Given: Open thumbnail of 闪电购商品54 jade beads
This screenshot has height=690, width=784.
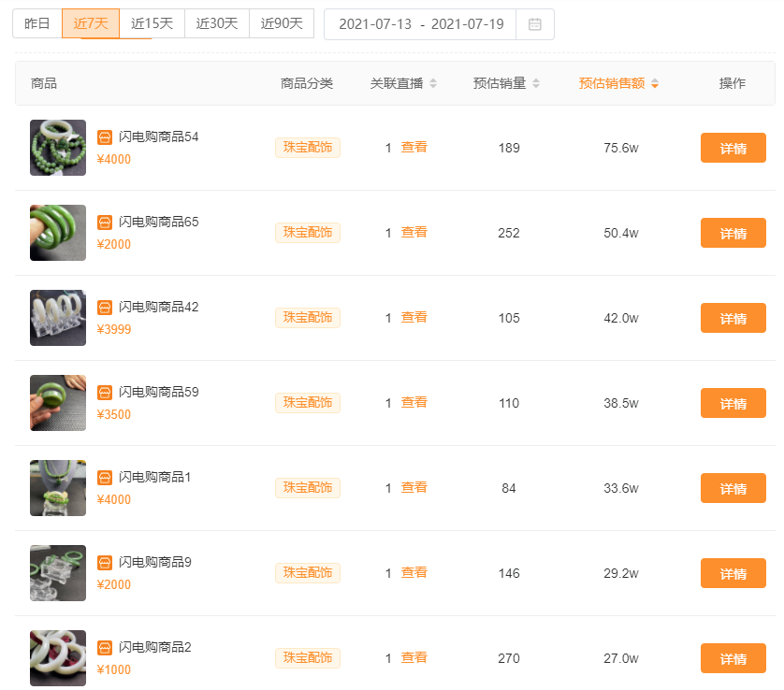Looking at the screenshot, I should tap(58, 148).
